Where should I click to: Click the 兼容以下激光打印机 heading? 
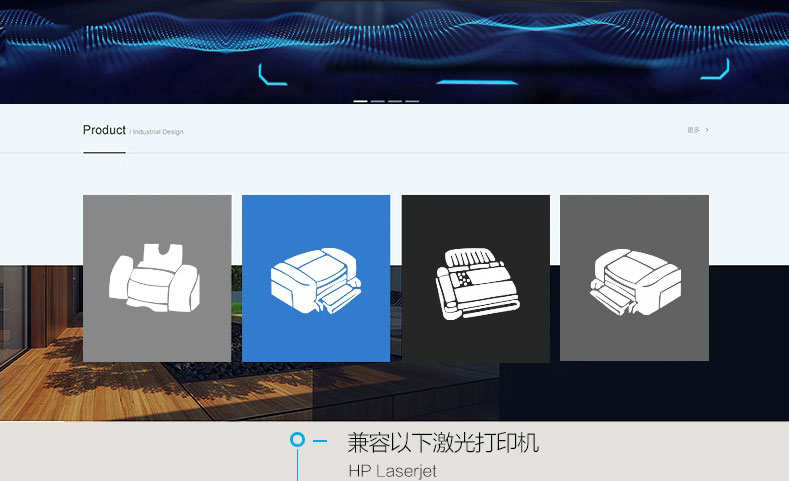(x=443, y=443)
